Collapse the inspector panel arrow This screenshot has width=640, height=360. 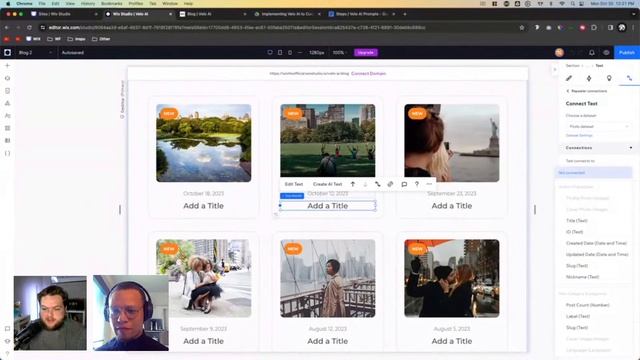(554, 69)
